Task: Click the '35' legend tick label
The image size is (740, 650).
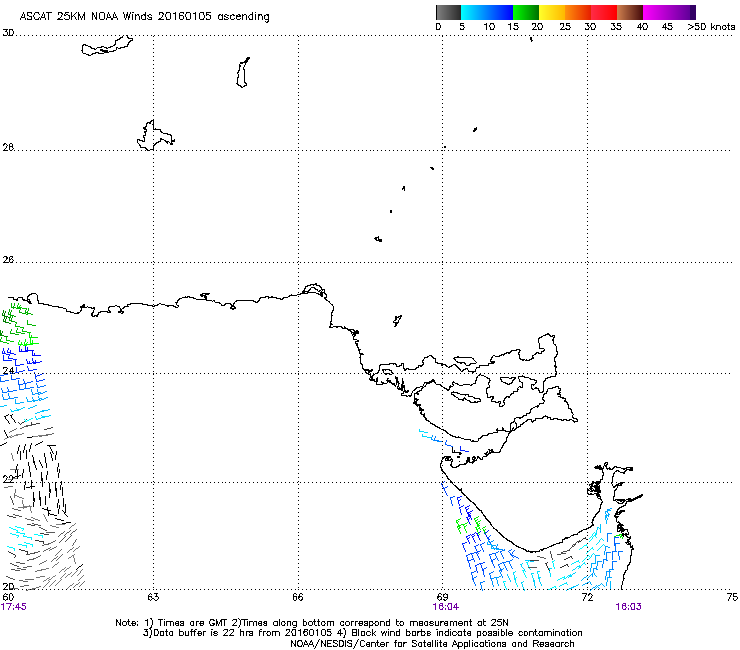Action: [616, 27]
